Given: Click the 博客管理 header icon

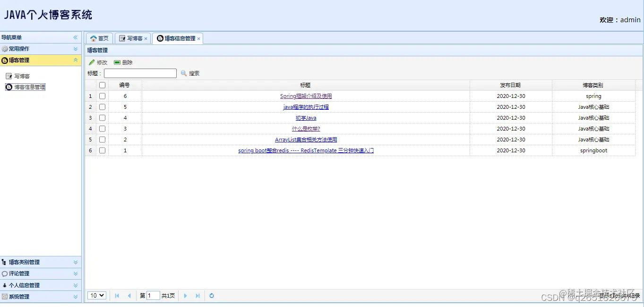Looking at the screenshot, I should click(x=5, y=60).
